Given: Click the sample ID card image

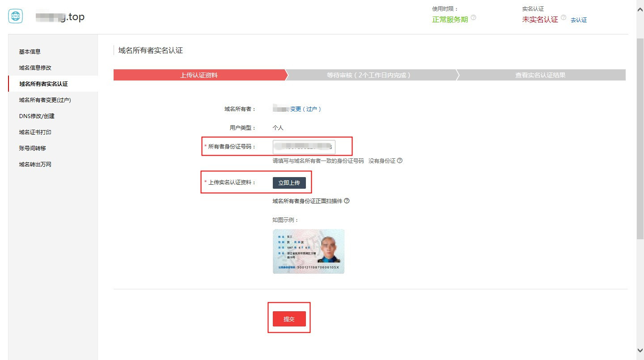Looking at the screenshot, I should click(x=309, y=251).
